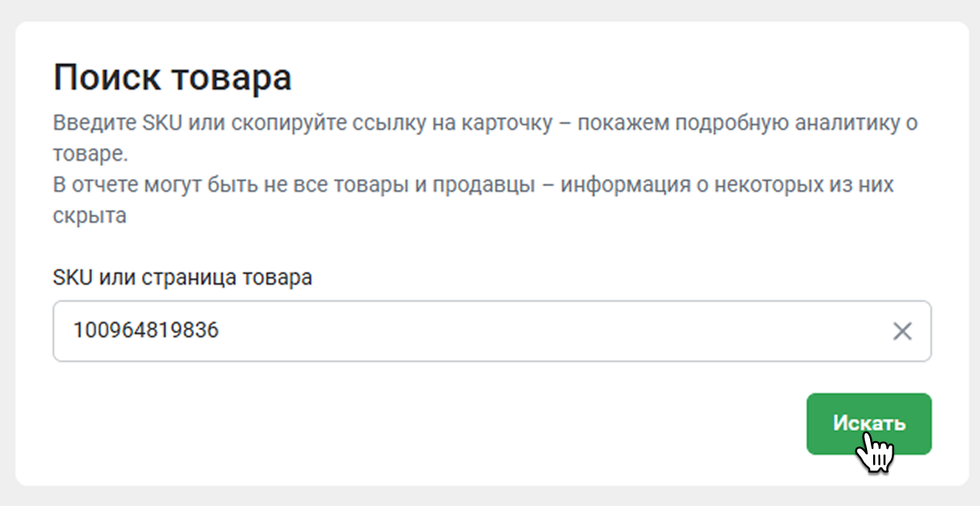The height and width of the screenshot is (506, 980).
Task: Click the Поиск товара heading
Action: tap(172, 78)
